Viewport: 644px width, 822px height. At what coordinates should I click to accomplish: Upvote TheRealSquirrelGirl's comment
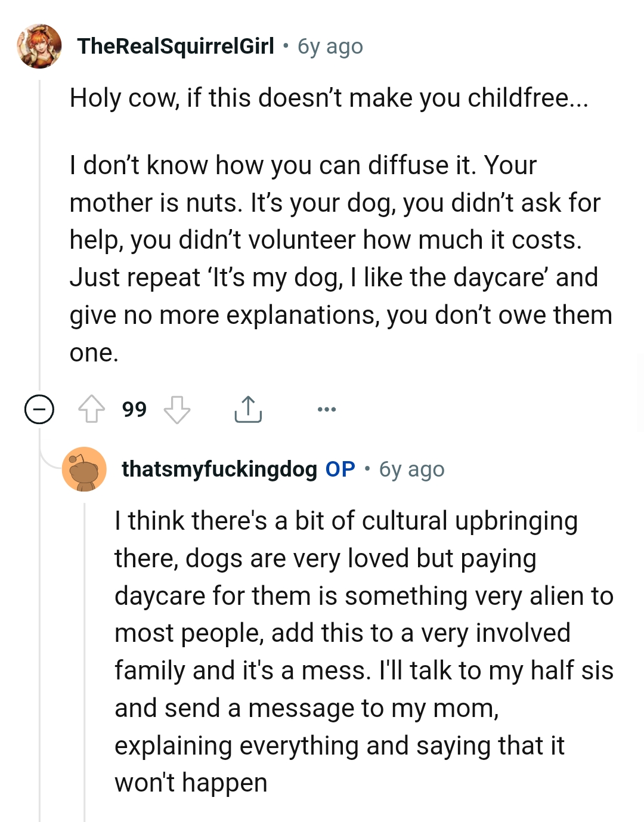pyautogui.click(x=91, y=409)
